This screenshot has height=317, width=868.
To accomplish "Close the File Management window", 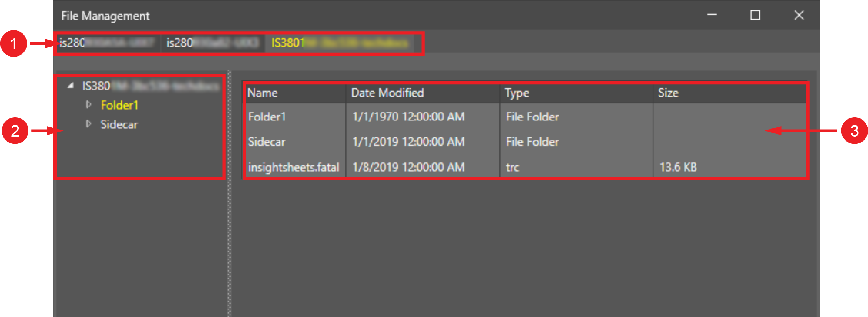I will [x=799, y=15].
